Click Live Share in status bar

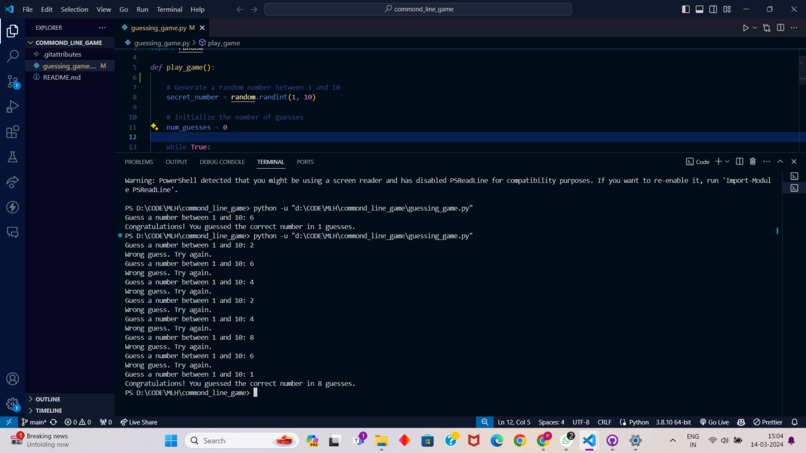(x=139, y=422)
